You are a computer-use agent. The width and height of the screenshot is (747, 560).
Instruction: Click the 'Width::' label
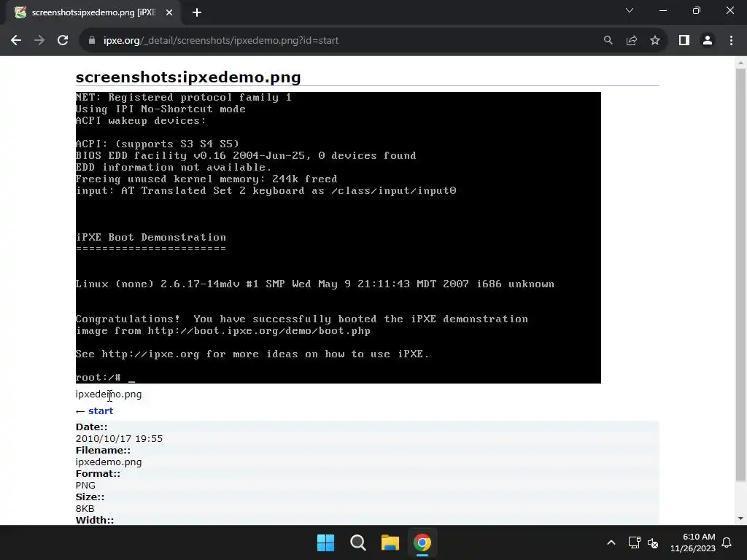click(x=95, y=520)
